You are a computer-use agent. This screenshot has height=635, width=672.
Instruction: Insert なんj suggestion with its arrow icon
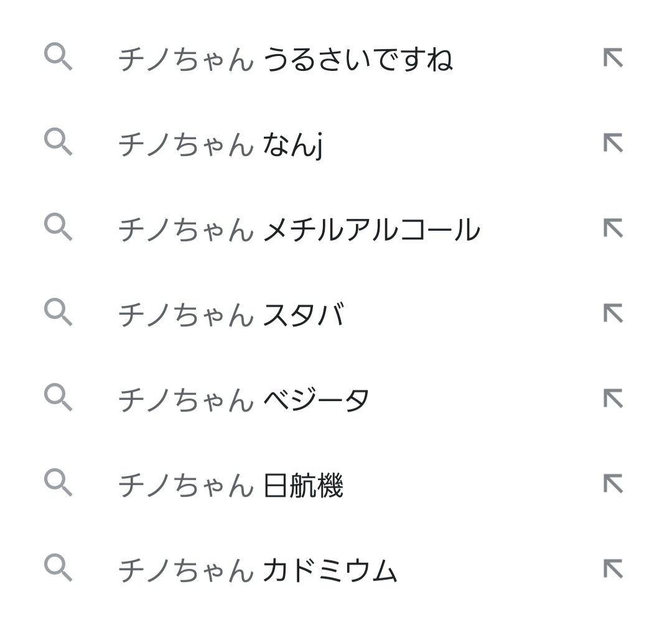click(613, 143)
